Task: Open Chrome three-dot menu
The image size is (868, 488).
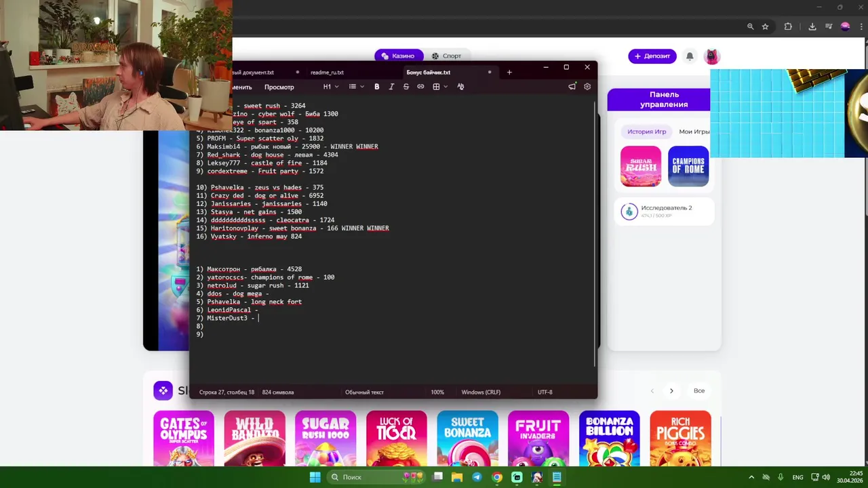Action: point(860,26)
